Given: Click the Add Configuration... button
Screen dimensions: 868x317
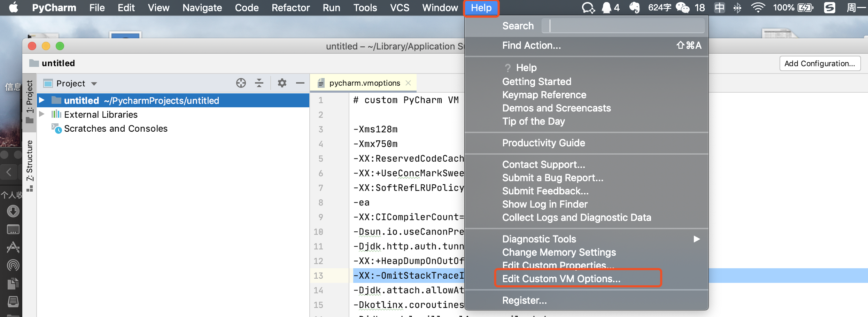Looking at the screenshot, I should 820,63.
